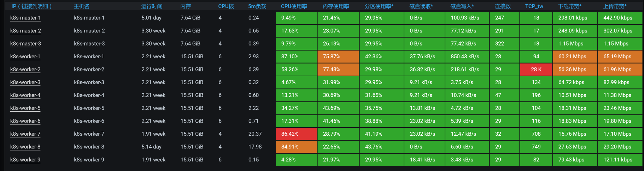
Task: Sort by 下载带宽 column header
Action: (x=570, y=6)
